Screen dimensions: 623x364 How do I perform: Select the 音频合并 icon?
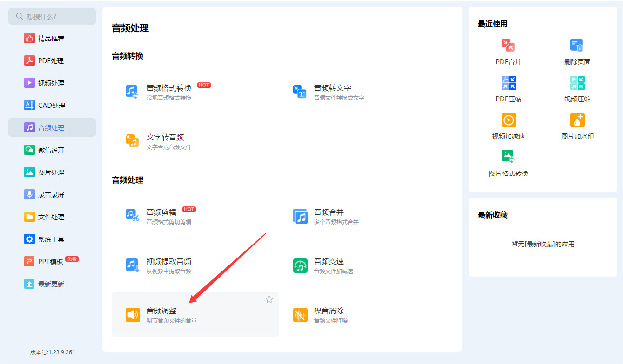click(x=300, y=216)
